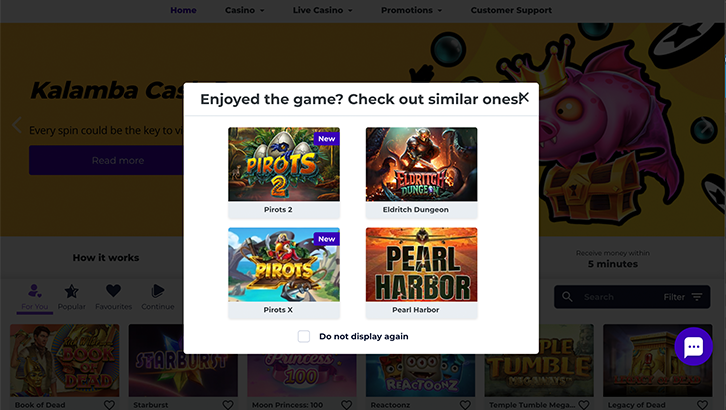Expand the Casino dropdown menu

tap(244, 10)
